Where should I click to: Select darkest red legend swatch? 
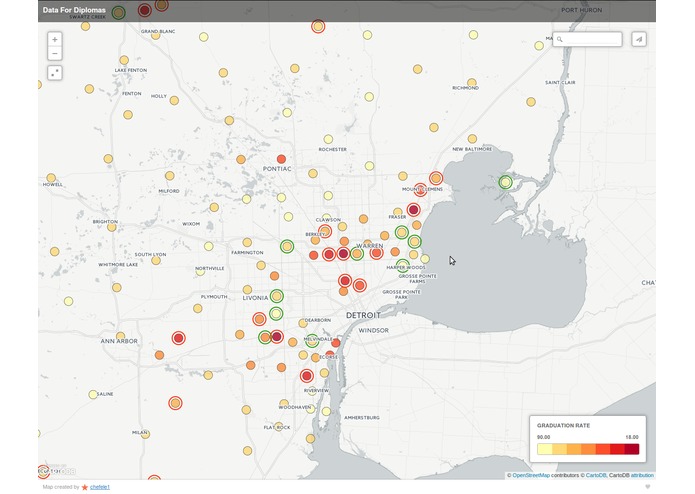[632, 449]
